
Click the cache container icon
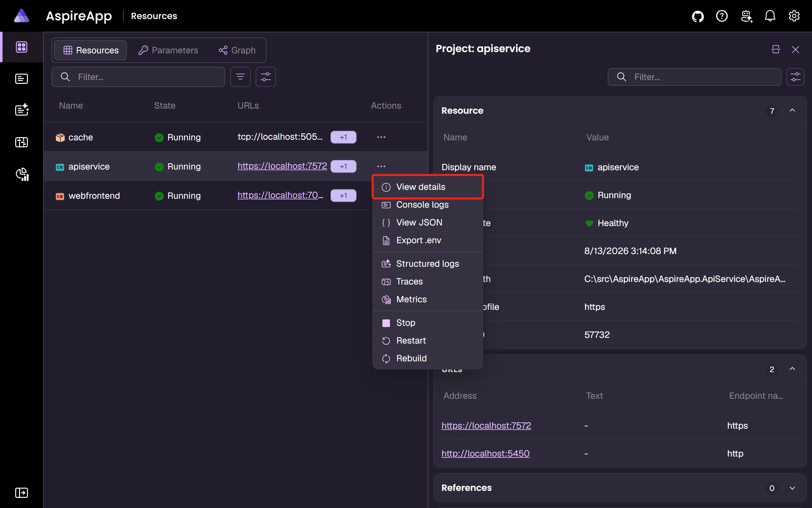tap(60, 137)
